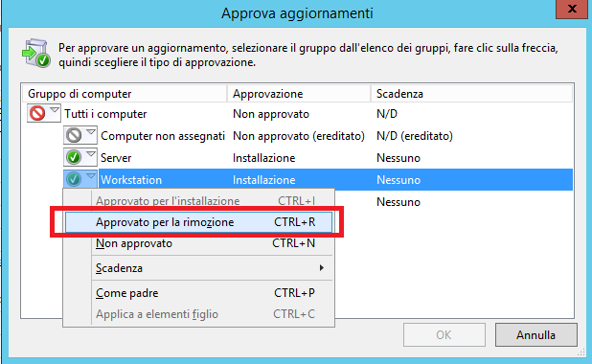
Task: Click the red not-approved icon for Tutti i computer
Action: (37, 113)
